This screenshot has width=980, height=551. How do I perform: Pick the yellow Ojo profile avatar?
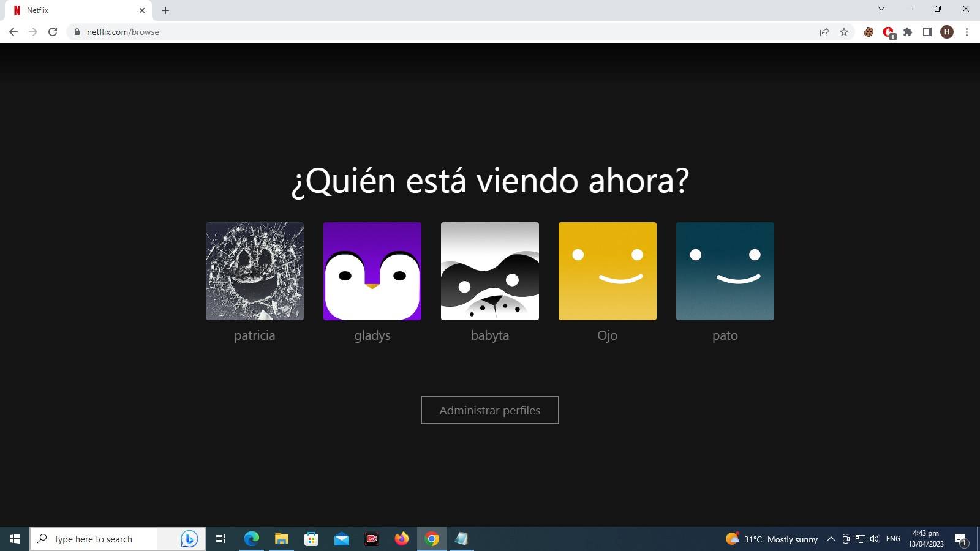click(608, 271)
